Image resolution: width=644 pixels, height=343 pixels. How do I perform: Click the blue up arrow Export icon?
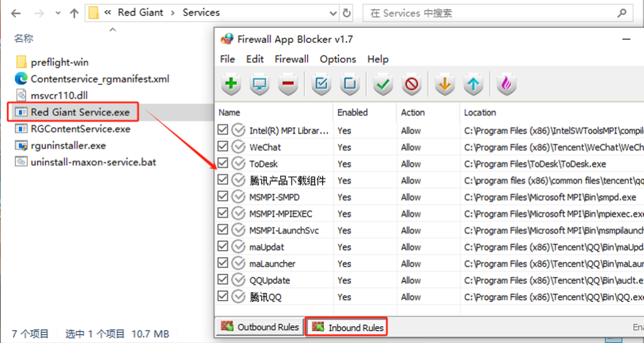point(473,84)
